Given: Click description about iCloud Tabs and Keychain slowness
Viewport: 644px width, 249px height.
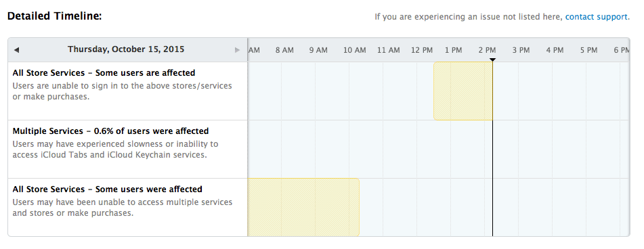Looking at the screenshot, I should (115, 150).
